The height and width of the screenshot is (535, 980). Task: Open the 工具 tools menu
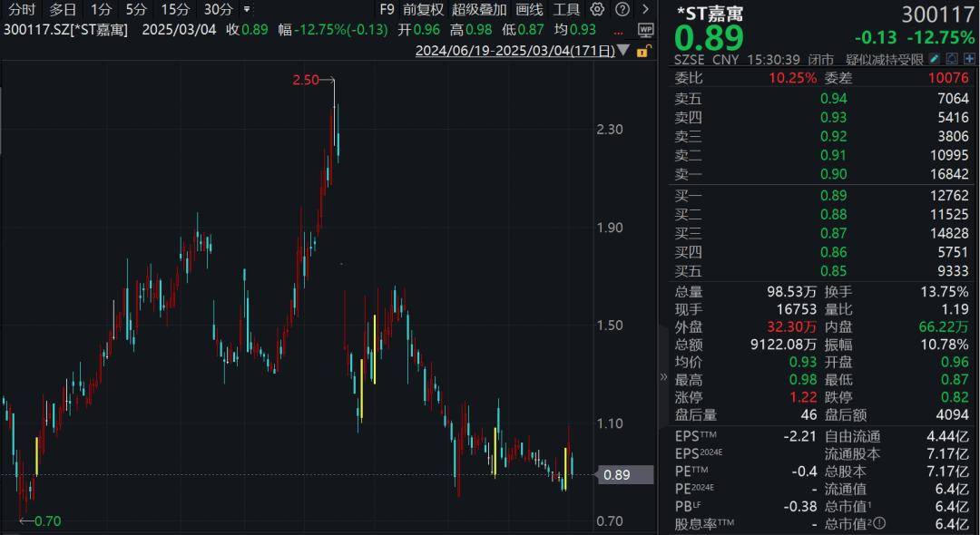567,9
